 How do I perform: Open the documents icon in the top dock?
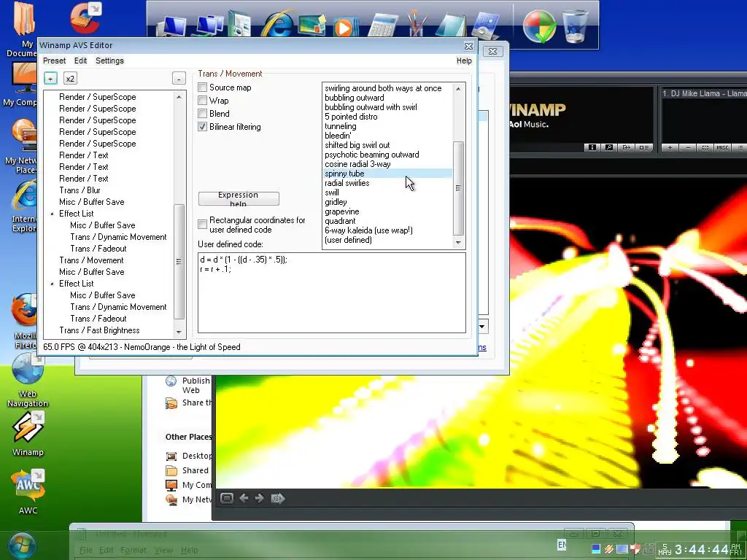tap(239, 24)
